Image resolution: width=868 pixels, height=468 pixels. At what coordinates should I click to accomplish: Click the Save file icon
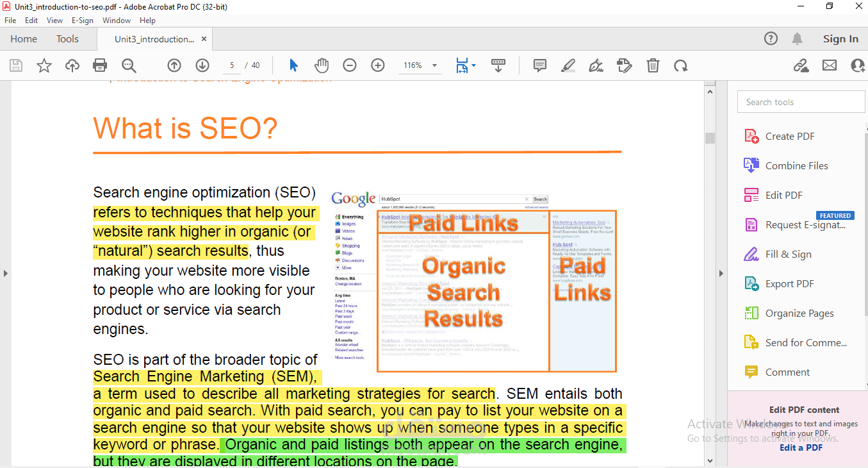tap(16, 65)
